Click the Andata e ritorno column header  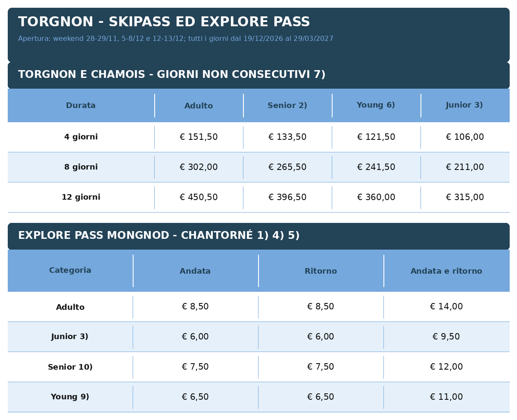pos(446,271)
